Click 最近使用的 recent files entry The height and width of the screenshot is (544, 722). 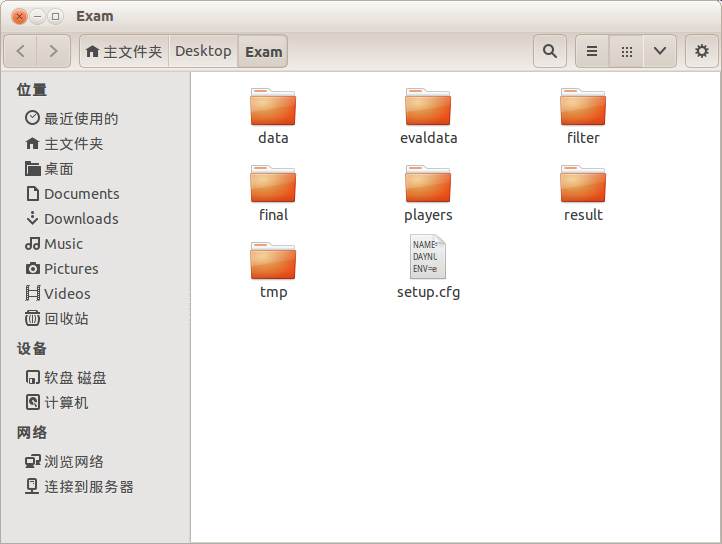point(80,119)
